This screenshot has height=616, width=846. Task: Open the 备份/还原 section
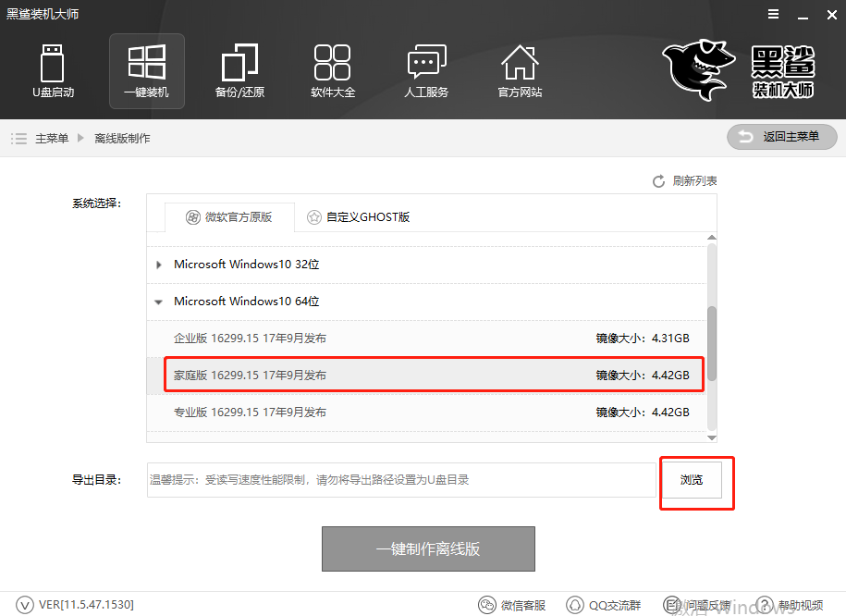click(x=239, y=71)
